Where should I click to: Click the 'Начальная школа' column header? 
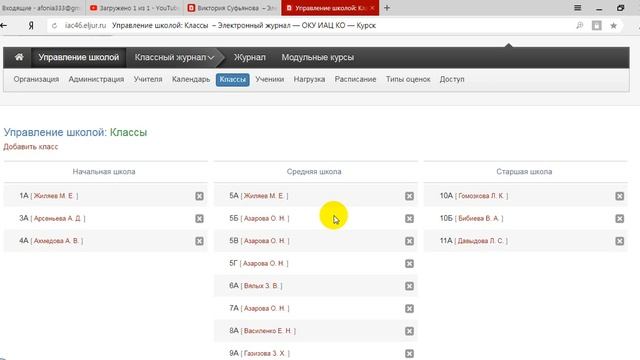pos(104,172)
